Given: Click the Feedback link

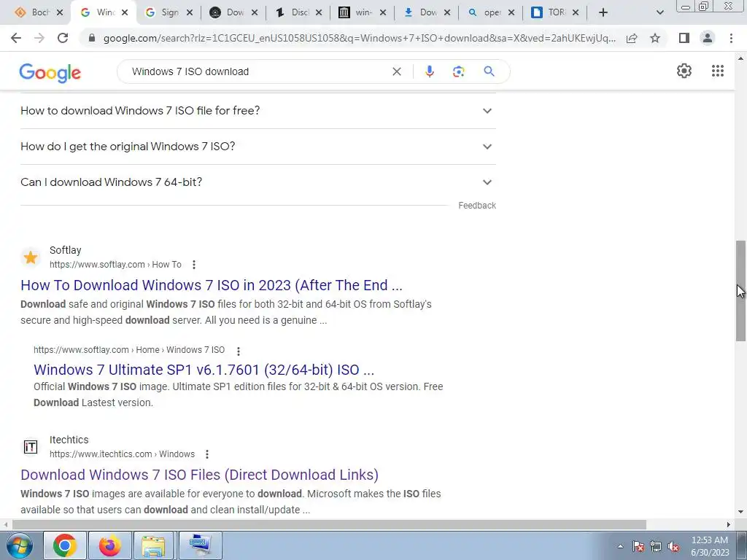Looking at the screenshot, I should pos(477,206).
